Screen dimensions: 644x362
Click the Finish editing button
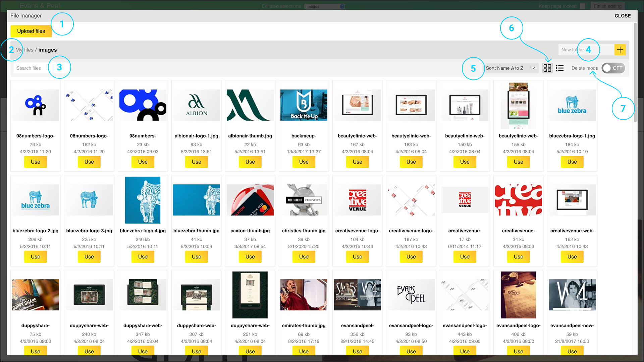click(607, 6)
